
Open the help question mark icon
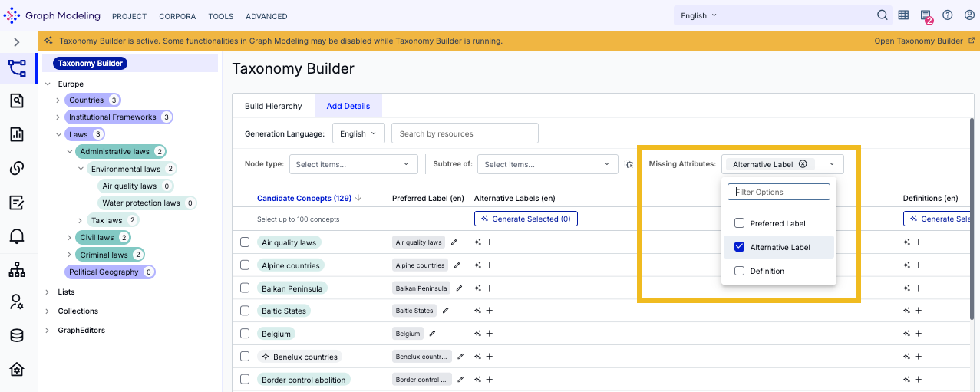[948, 15]
